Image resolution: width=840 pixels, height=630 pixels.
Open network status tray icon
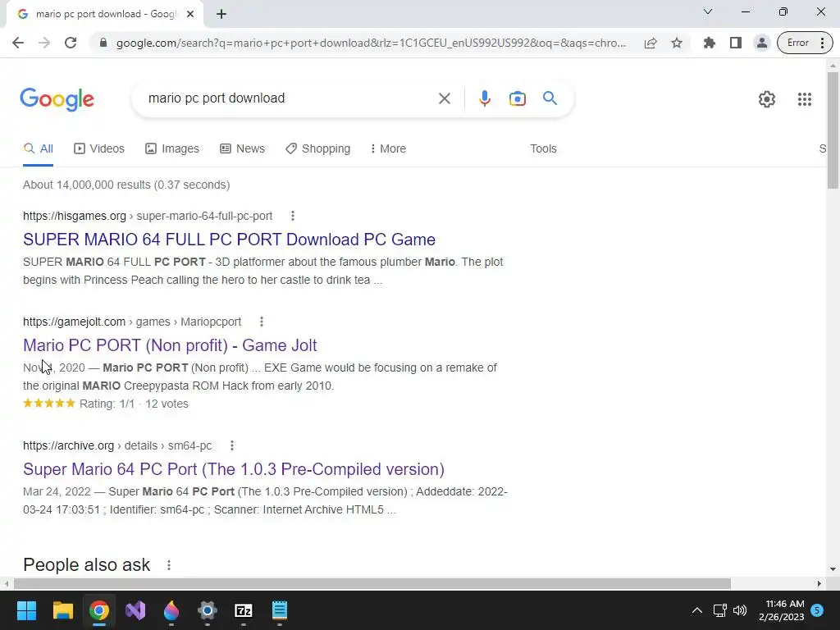[720, 610]
